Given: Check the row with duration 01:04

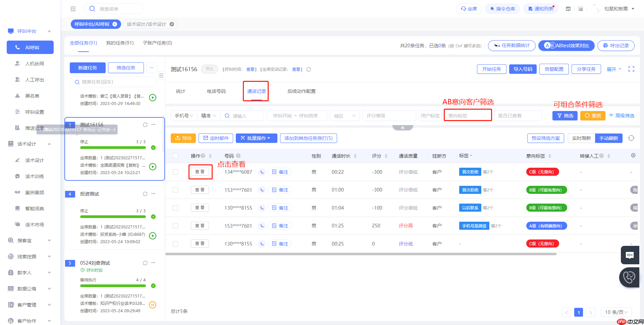Looking at the screenshot, I should pyautogui.click(x=175, y=208).
